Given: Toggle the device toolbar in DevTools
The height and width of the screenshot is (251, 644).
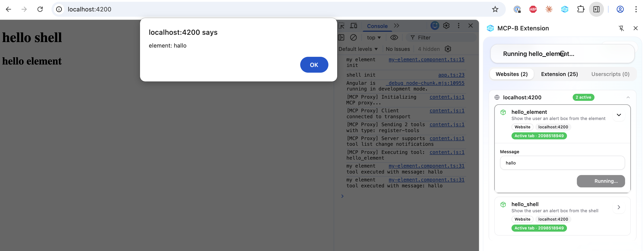Looking at the screenshot, I should [353, 26].
